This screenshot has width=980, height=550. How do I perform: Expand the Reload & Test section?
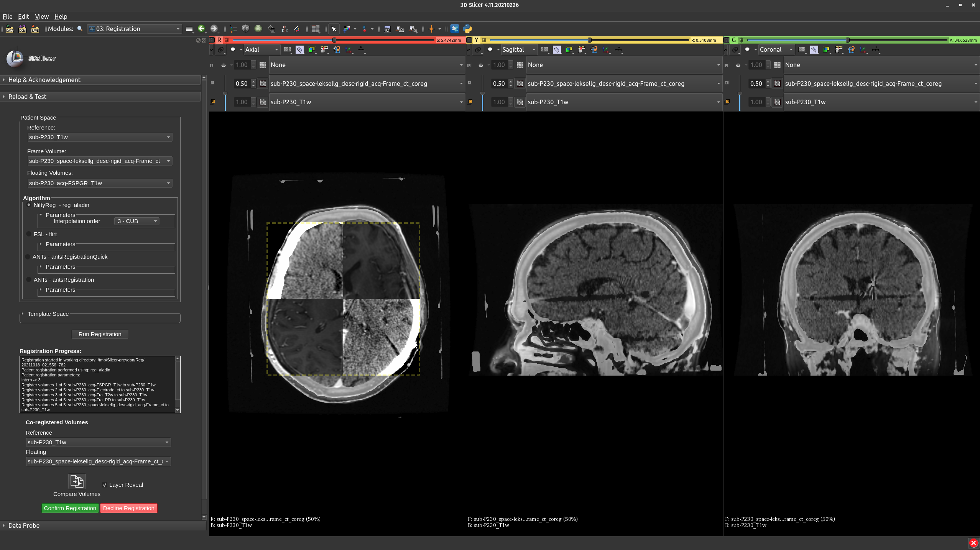pos(100,97)
